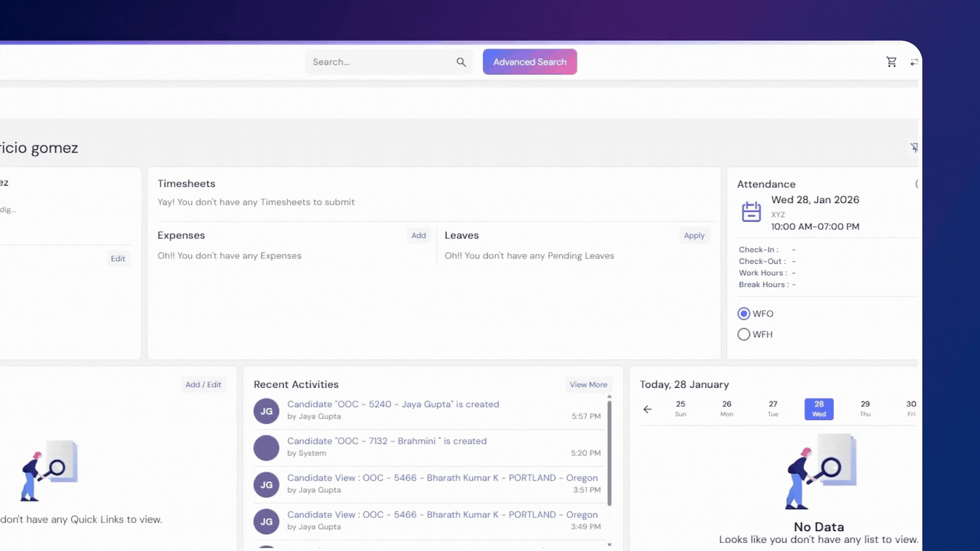This screenshot has width=980, height=551.
Task: Select the WFO radio option
Action: click(x=744, y=314)
